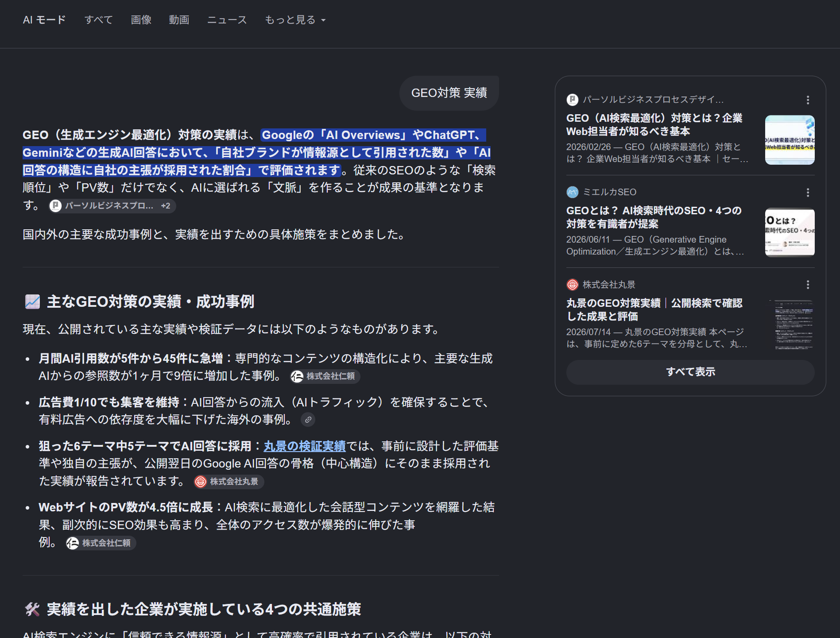
Task: Expand the もっと見る dropdown menu
Action: tap(295, 20)
